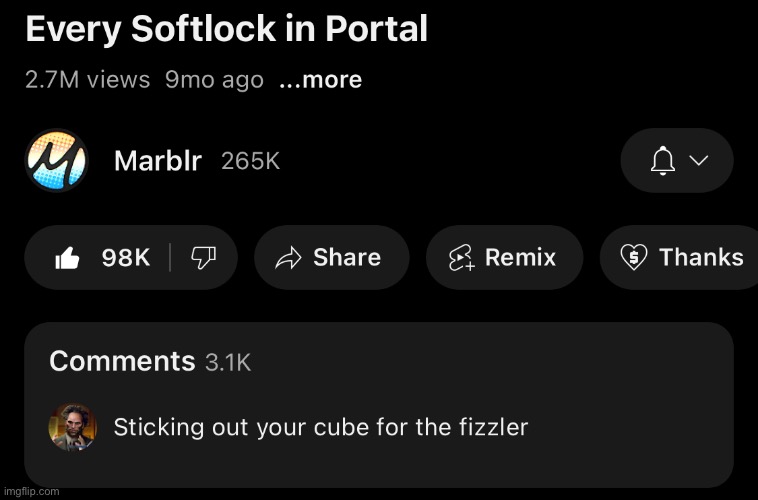Click the Remix shorts icon

pyautogui.click(x=462, y=258)
